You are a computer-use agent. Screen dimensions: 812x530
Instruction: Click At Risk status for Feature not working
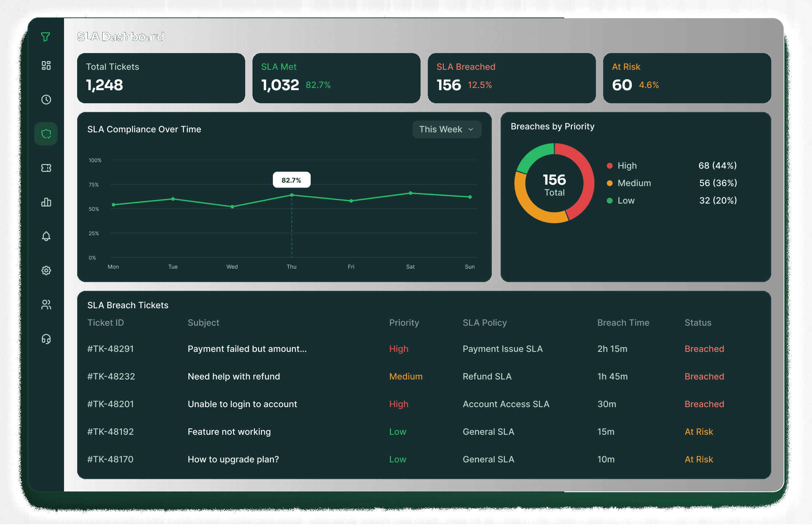[x=699, y=432]
